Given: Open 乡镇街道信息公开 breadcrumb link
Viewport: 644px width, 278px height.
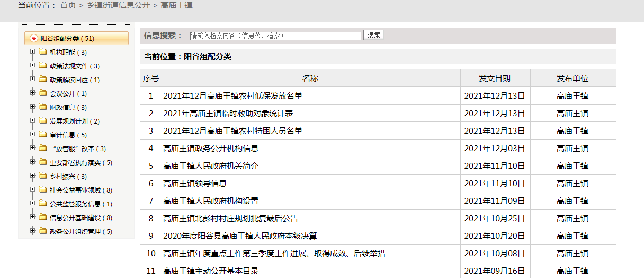Looking at the screenshot, I should tap(118, 5).
